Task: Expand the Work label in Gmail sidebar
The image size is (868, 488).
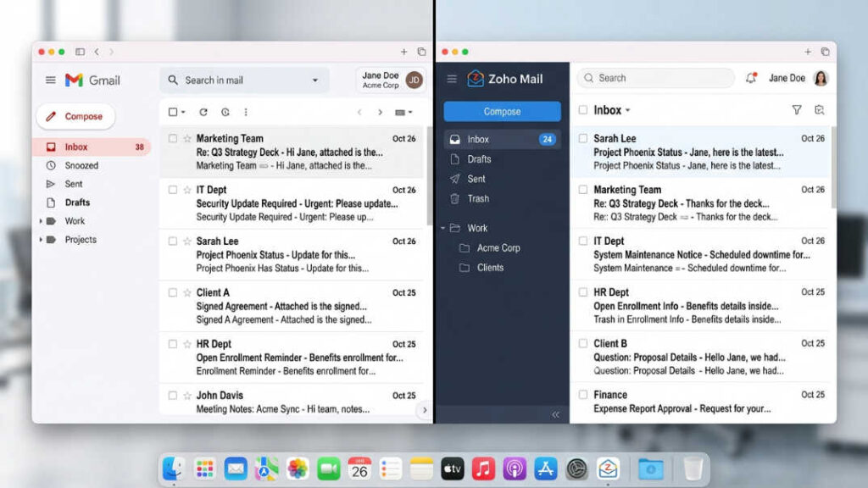Action: click(41, 221)
